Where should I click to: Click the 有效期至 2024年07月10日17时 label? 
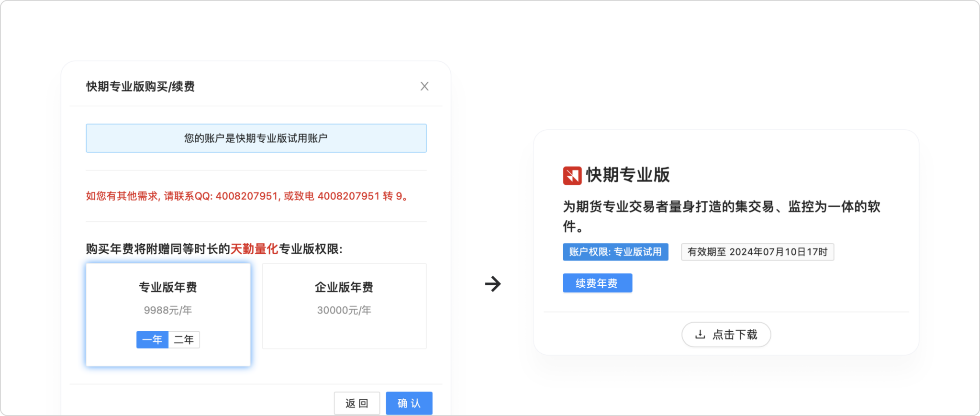(x=757, y=252)
